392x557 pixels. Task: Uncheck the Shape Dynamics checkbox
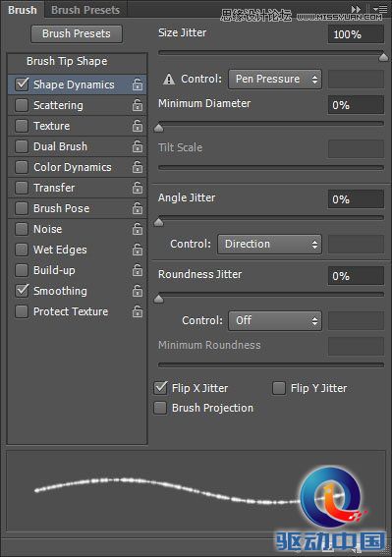click(x=22, y=84)
